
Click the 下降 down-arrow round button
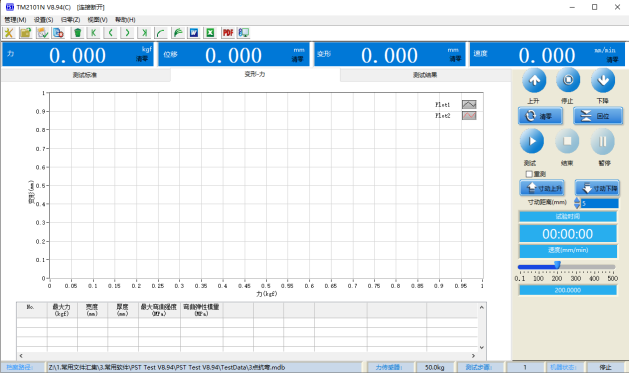click(x=603, y=80)
